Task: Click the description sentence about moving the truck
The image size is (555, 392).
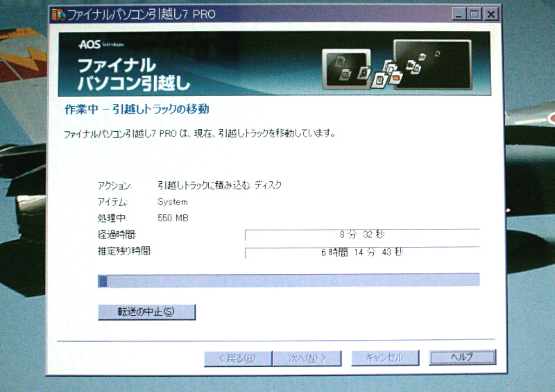Action: (199, 133)
